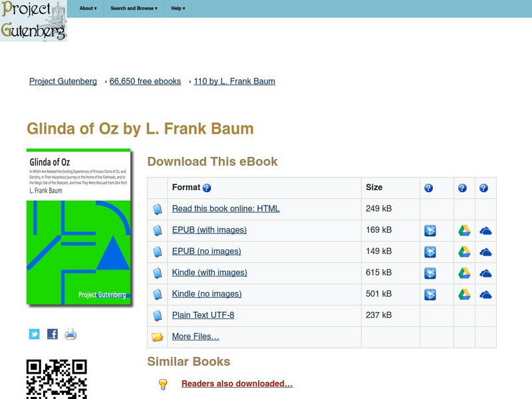
Task: Click the 149 kB size cell
Action: [390, 252]
